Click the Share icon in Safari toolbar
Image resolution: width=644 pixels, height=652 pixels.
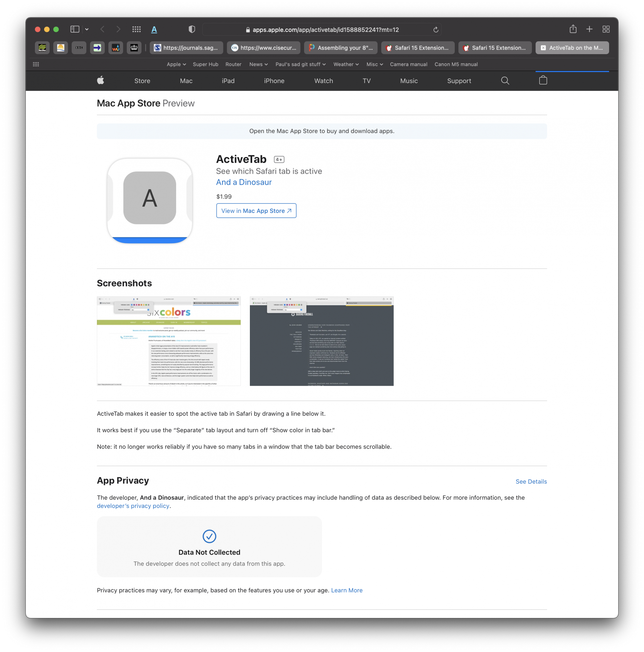(x=573, y=29)
